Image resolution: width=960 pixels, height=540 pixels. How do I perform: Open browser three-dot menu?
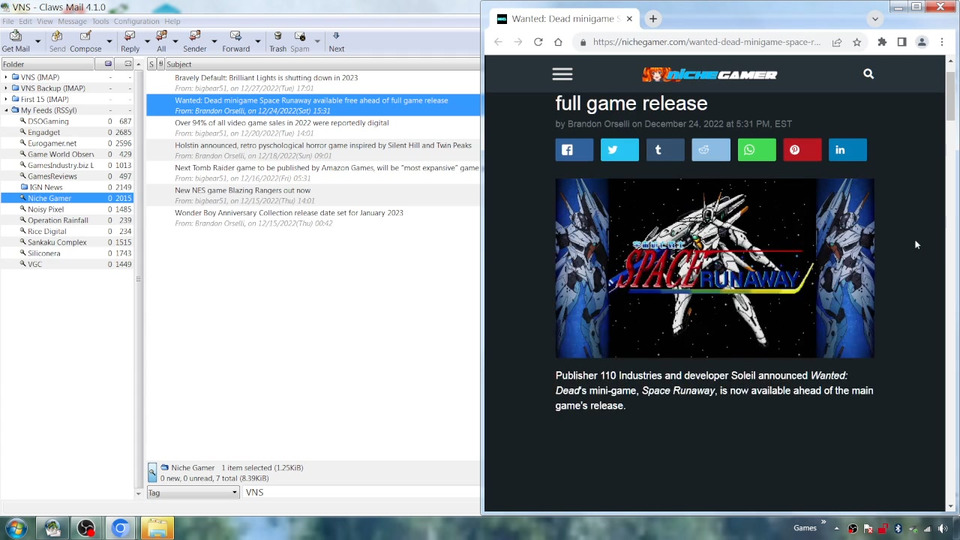coord(942,42)
